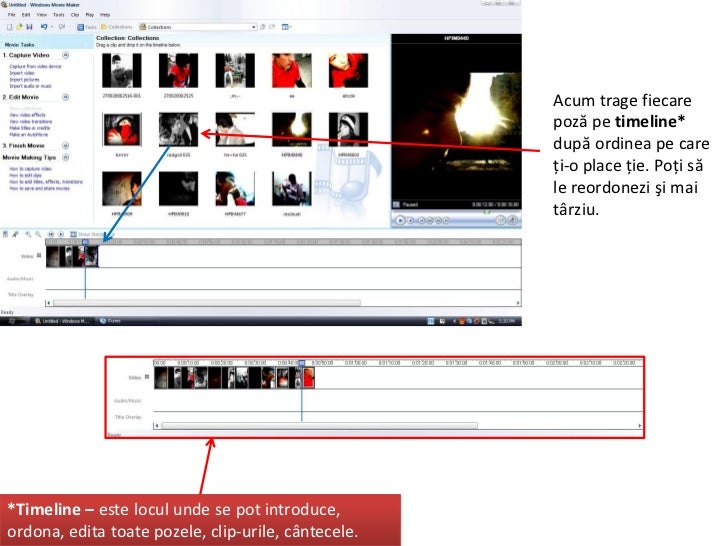This screenshot has height=546, width=728.
Task: Click the Make titles or credits link
Action: tap(30, 128)
